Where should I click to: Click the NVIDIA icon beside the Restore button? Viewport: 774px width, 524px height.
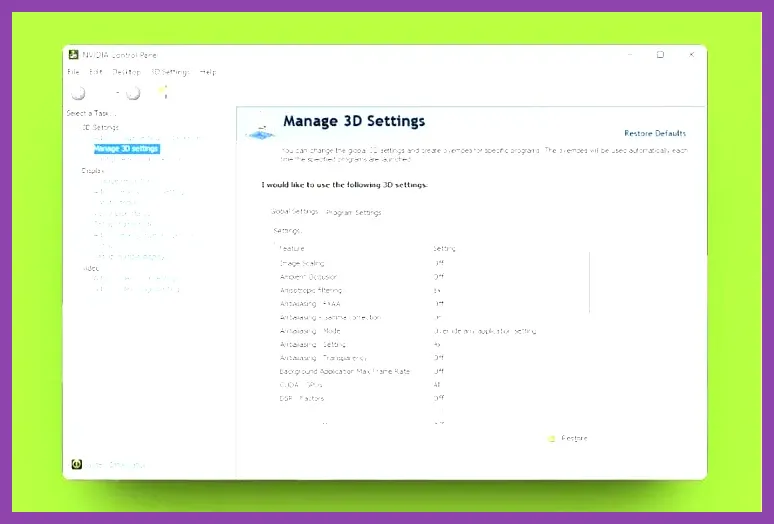coord(551,439)
